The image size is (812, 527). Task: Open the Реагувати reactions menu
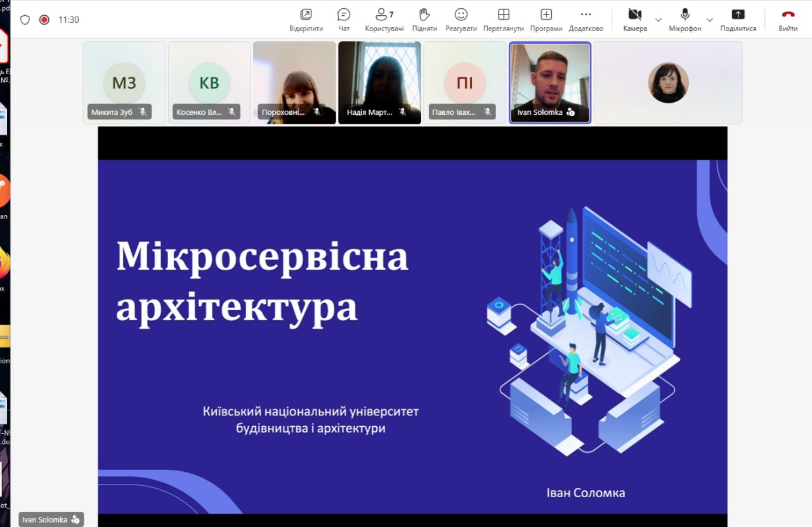(x=461, y=19)
